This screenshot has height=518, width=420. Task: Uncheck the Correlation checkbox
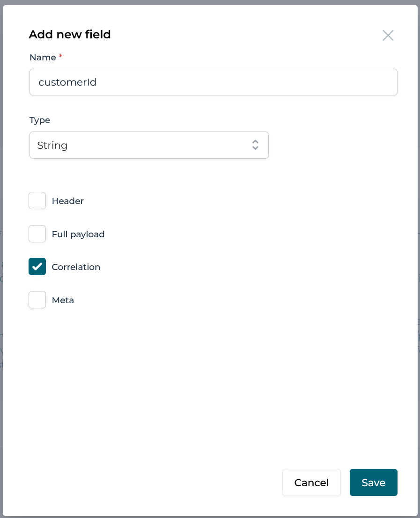tap(37, 267)
